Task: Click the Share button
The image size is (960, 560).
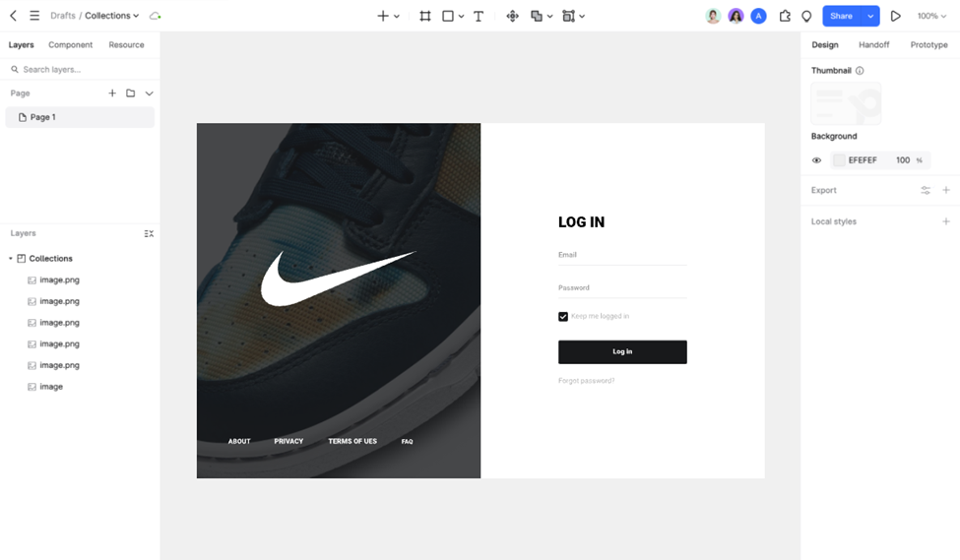Action: pyautogui.click(x=841, y=16)
